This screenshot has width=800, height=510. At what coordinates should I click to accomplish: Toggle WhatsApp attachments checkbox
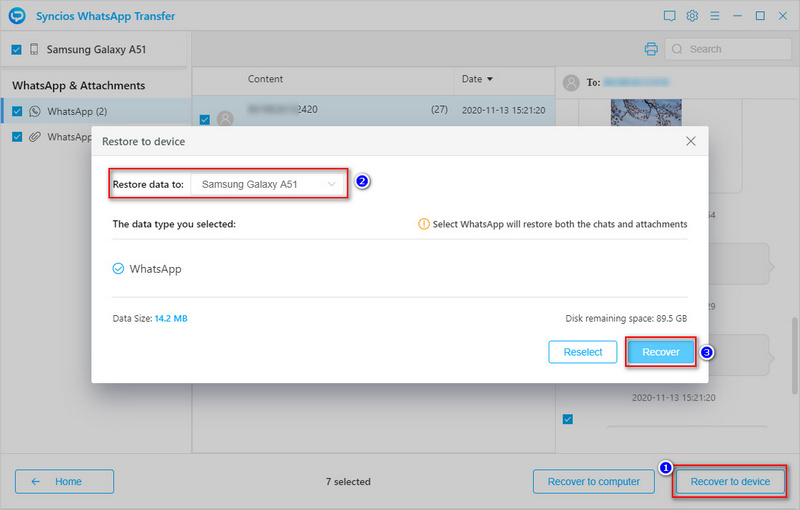click(x=17, y=137)
